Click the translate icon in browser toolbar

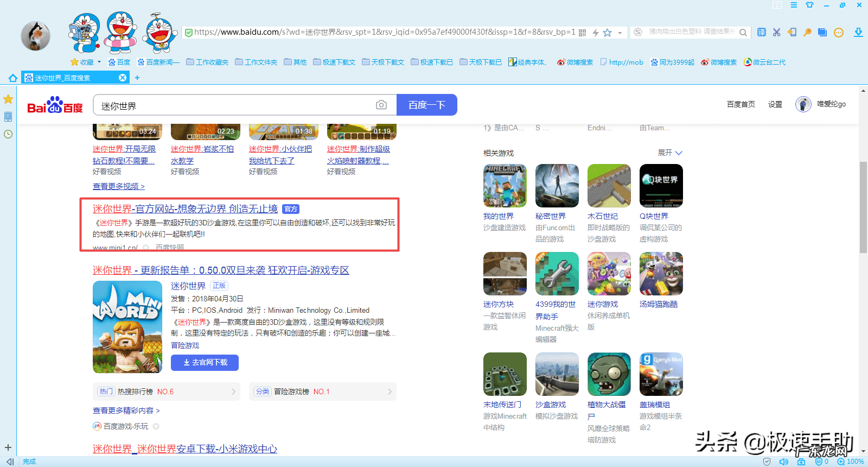pos(762,33)
